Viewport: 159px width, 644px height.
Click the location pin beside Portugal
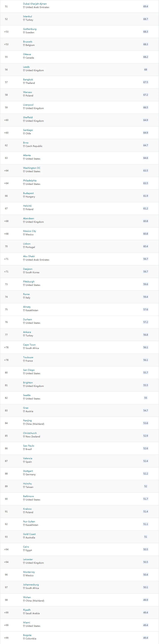tap(24, 247)
